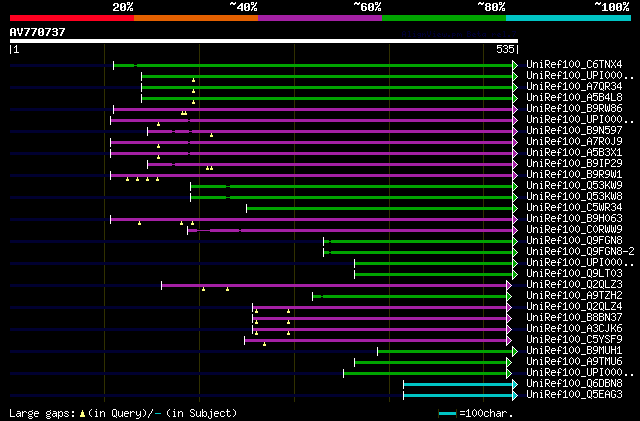The height and width of the screenshot is (421, 640).
Task: Open hit UniRef100_B9RW86
Action: point(574,109)
